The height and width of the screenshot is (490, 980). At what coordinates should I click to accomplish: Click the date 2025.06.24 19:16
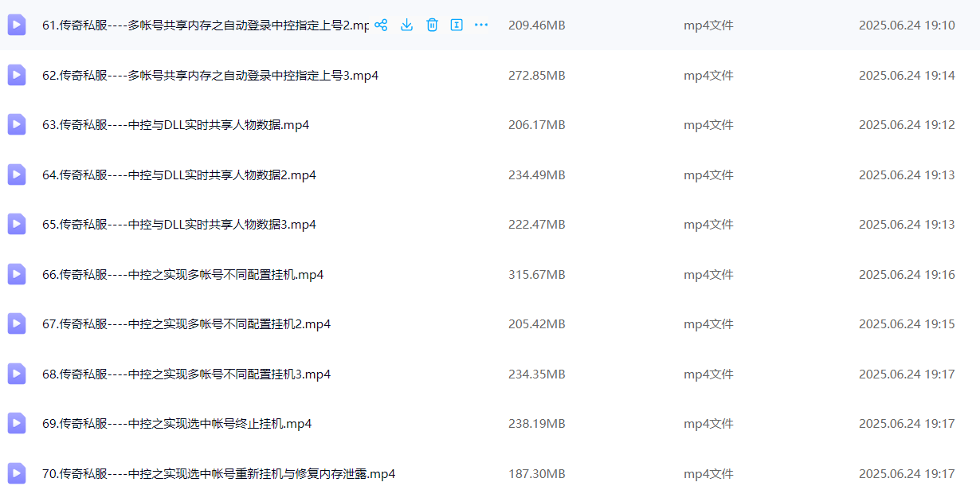point(907,275)
